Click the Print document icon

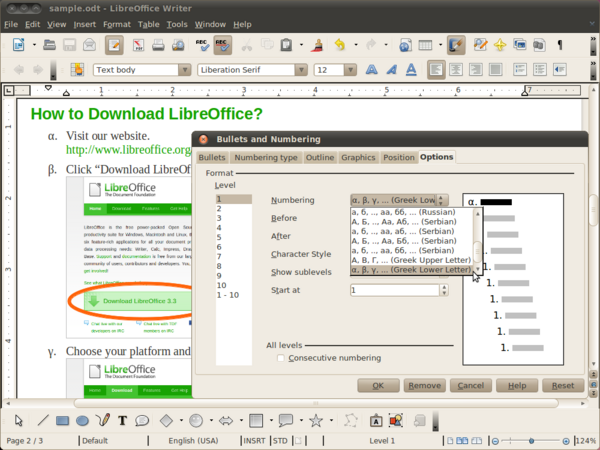coord(160,44)
